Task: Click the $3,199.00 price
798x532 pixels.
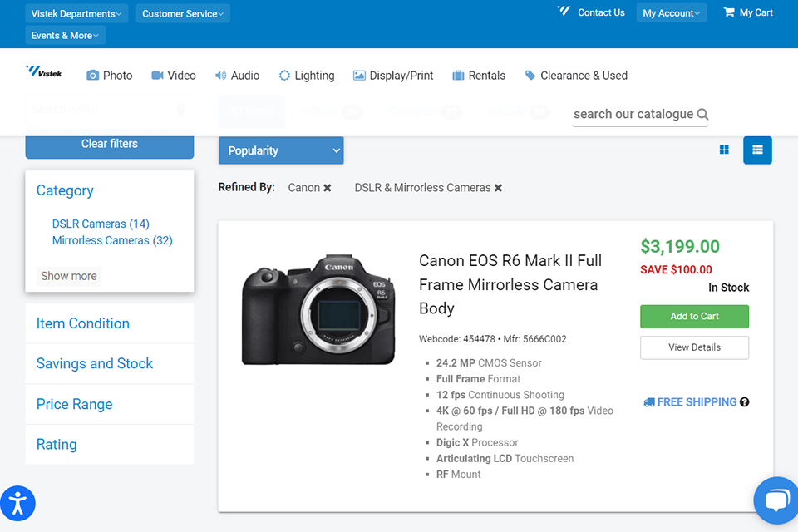Action: point(680,246)
